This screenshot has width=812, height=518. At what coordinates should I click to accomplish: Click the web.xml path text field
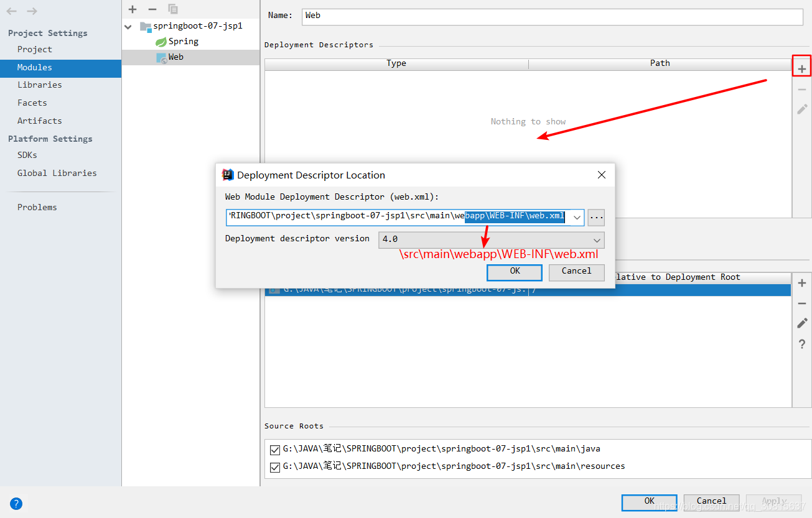pos(398,218)
